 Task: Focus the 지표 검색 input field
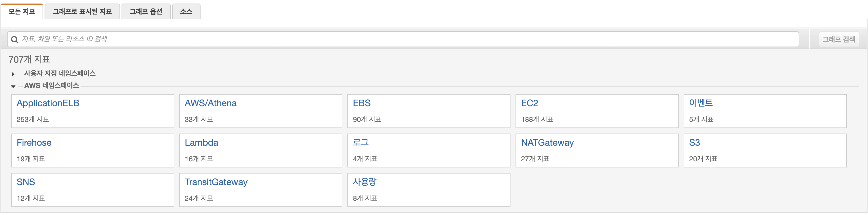tap(403, 39)
